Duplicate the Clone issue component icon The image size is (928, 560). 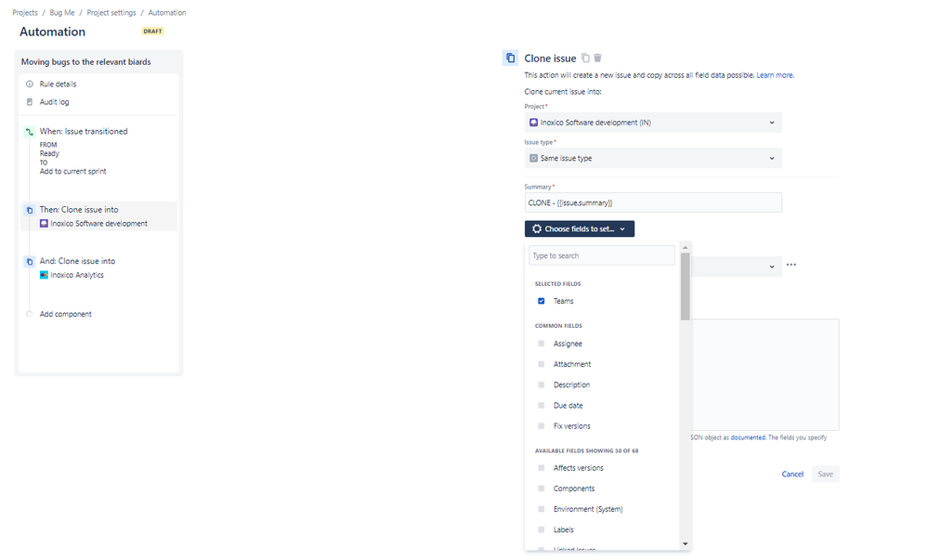pyautogui.click(x=585, y=58)
